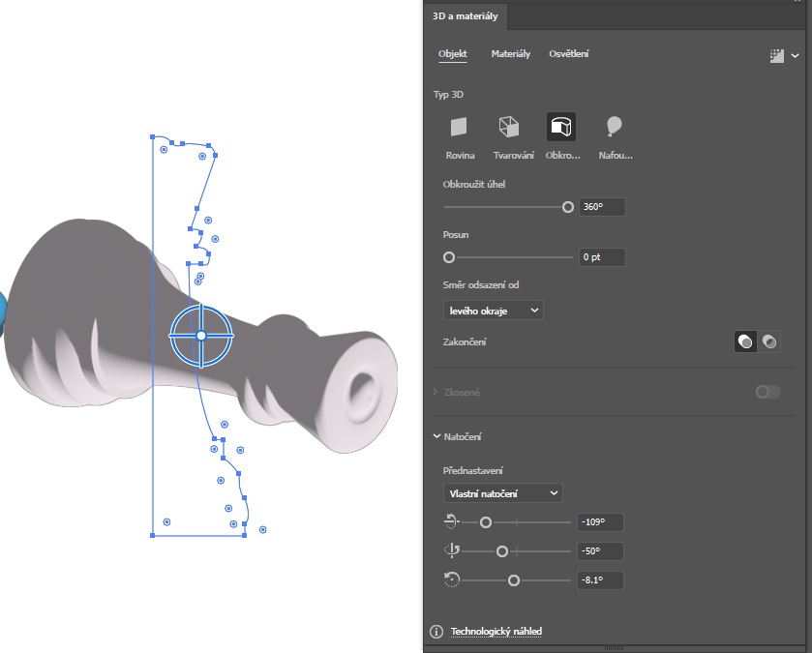Viewport: 812px width, 653px height.
Task: Click the Posun value field showing 0 pt
Action: (601, 257)
